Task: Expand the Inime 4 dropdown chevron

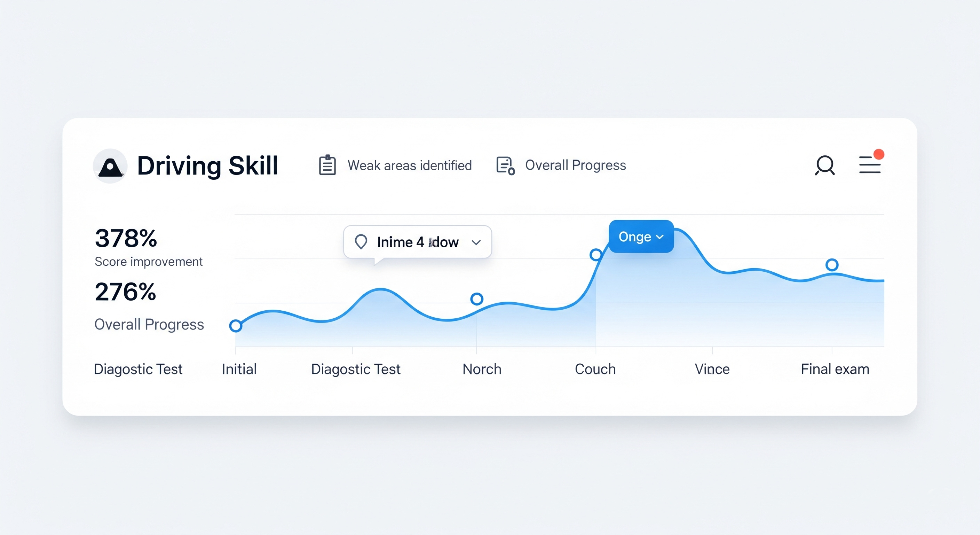Action: click(x=476, y=242)
